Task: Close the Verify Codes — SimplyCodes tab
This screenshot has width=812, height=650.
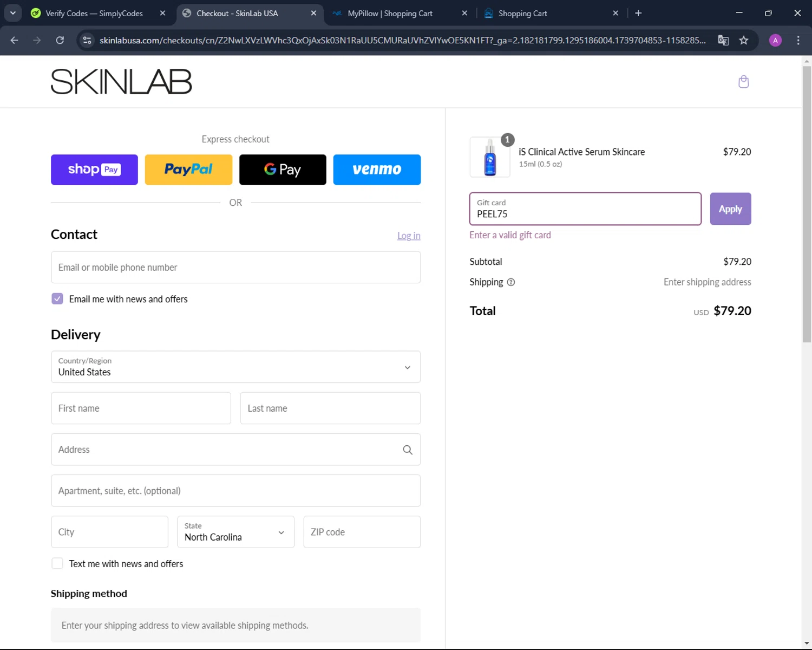Action: click(162, 13)
